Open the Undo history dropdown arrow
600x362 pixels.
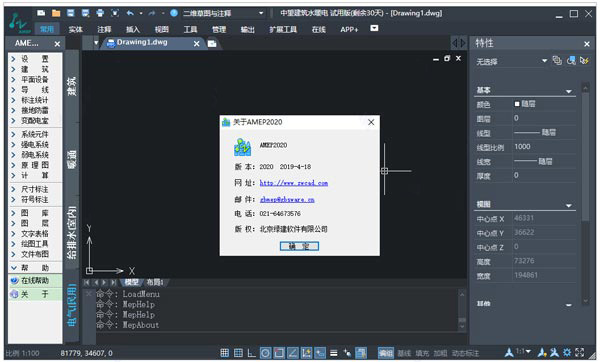coord(141,13)
